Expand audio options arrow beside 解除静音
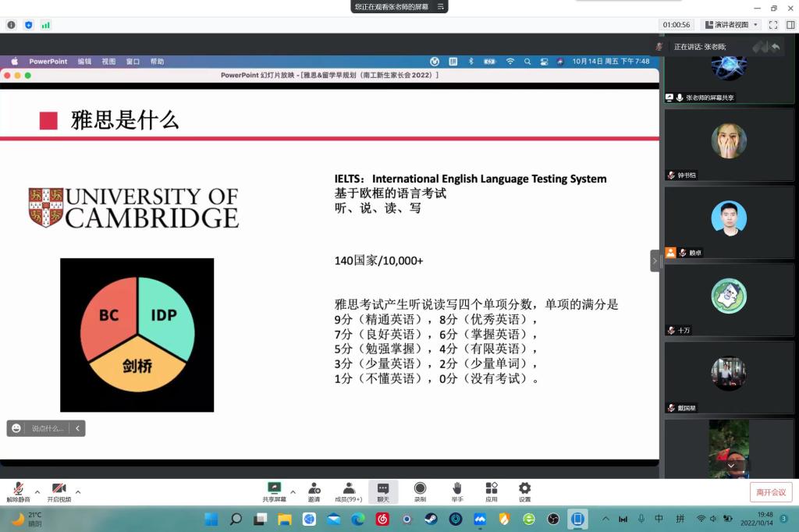 (x=37, y=491)
